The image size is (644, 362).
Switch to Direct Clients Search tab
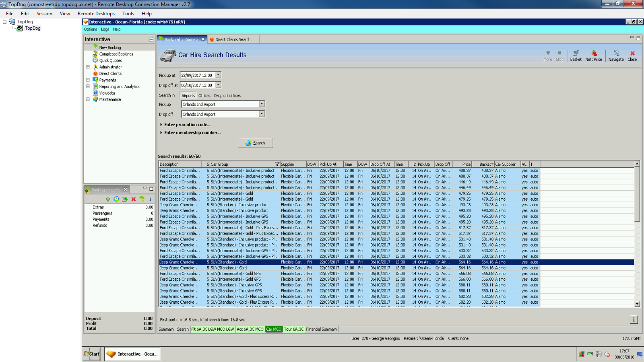coord(233,39)
